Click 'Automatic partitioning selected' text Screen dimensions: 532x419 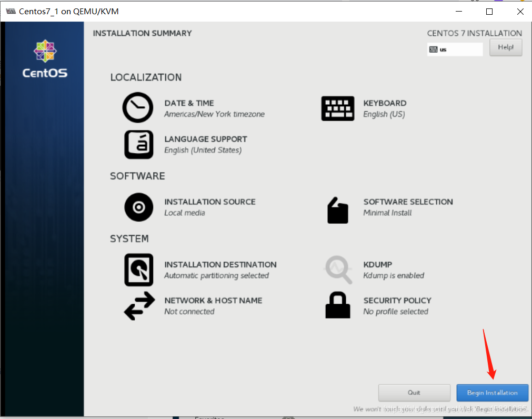(216, 276)
